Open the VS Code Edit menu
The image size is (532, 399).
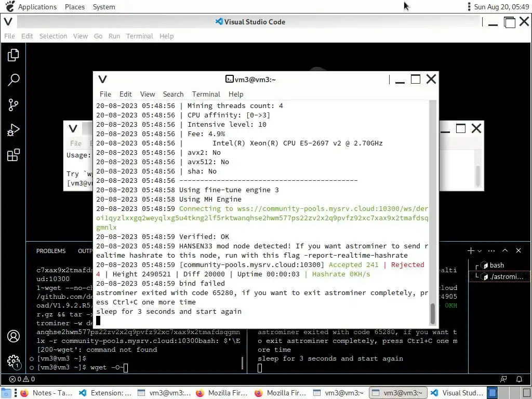tap(27, 36)
